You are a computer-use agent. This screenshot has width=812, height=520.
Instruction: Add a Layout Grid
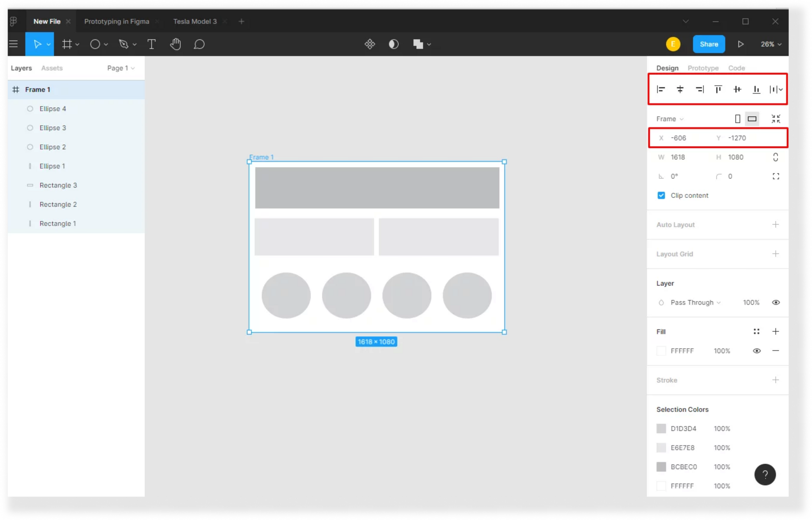point(775,254)
